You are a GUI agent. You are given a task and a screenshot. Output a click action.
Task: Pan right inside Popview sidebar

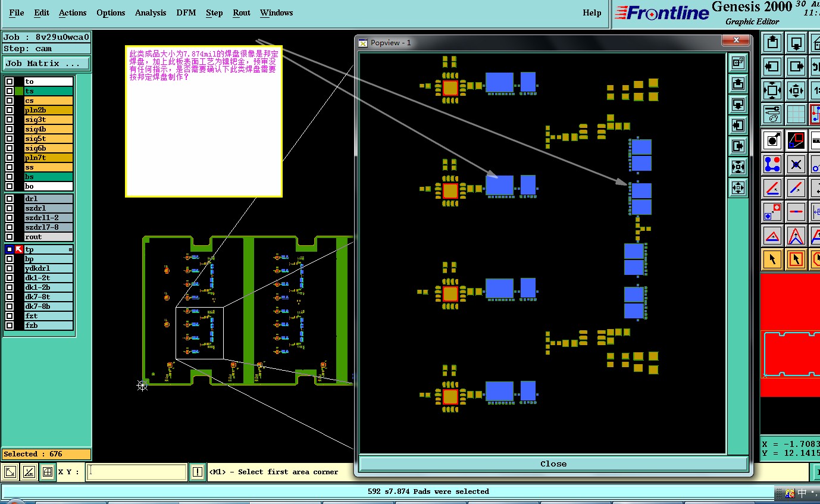click(x=738, y=146)
